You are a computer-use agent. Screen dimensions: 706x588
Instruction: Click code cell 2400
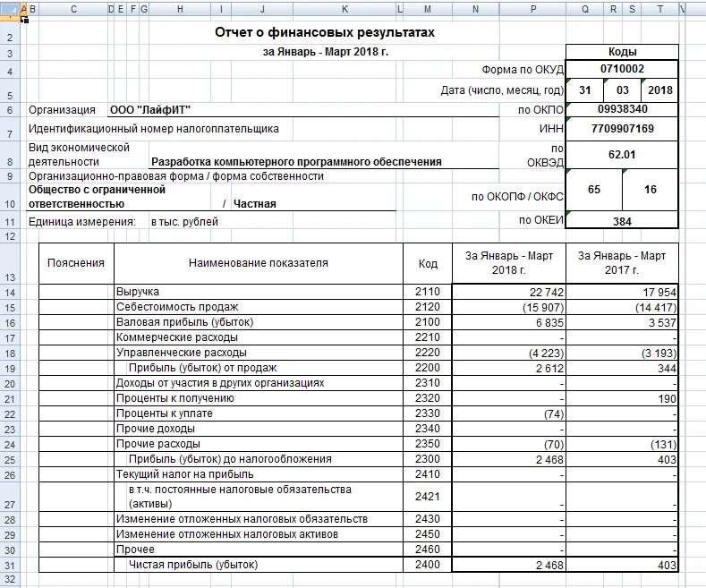(x=428, y=565)
